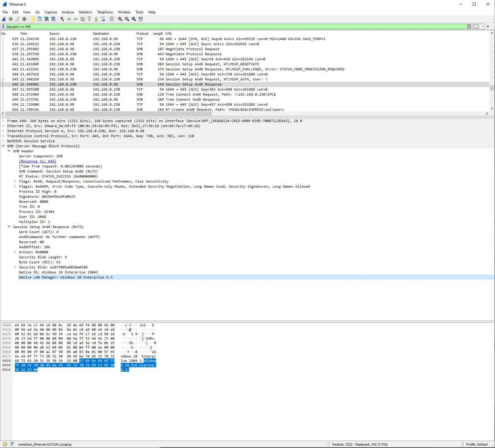Viewport: 495px width, 448px height.
Task: Collapse the SMB protocol tree
Action: pyautogui.click(x=3, y=146)
